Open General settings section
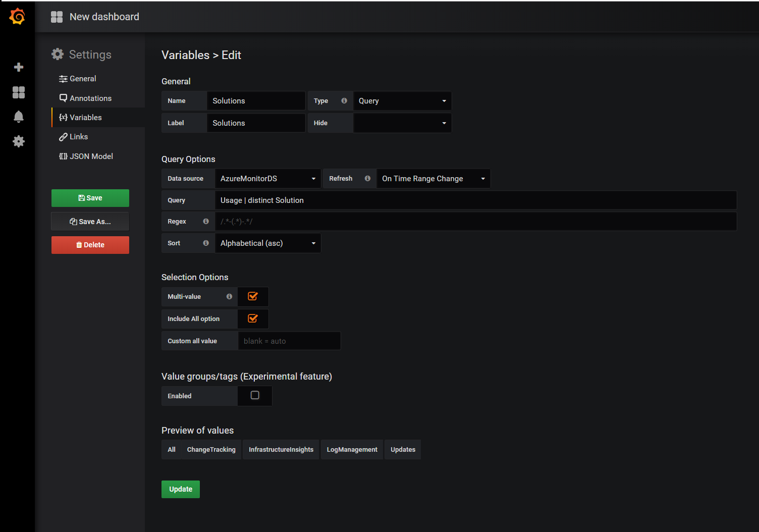The width and height of the screenshot is (759, 532). coord(78,79)
